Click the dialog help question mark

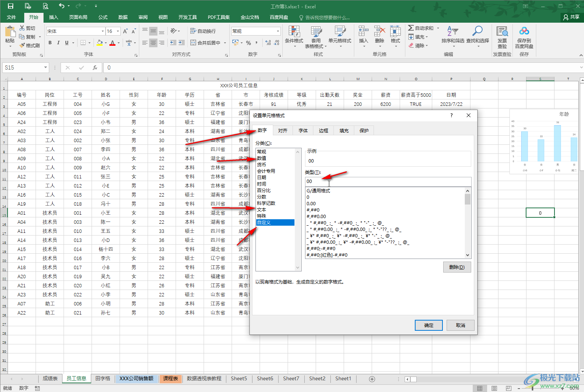(x=452, y=115)
